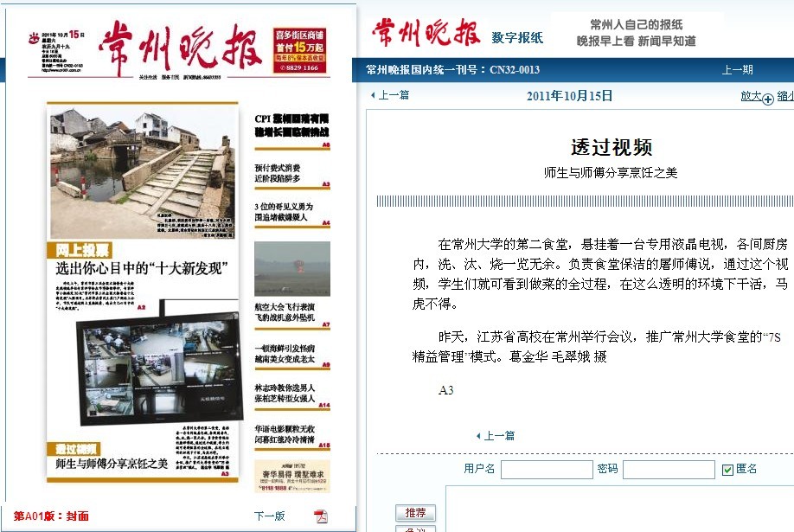
Task: Toggle the 匿名 anonymous checkbox
Action: click(727, 470)
